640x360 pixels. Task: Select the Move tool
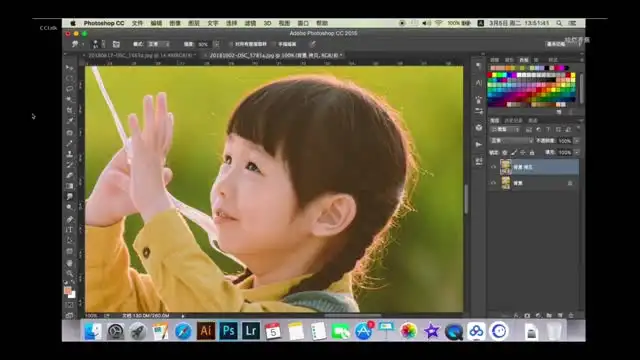click(x=70, y=68)
